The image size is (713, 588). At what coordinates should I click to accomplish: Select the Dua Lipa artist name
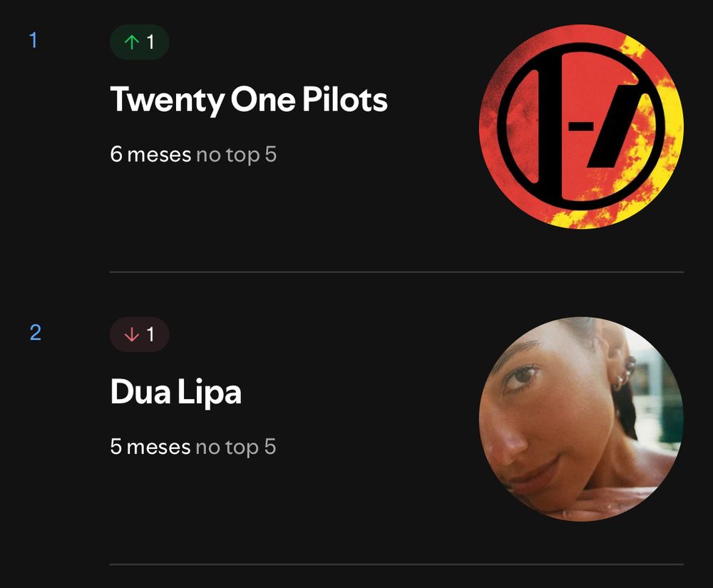pyautogui.click(x=176, y=392)
